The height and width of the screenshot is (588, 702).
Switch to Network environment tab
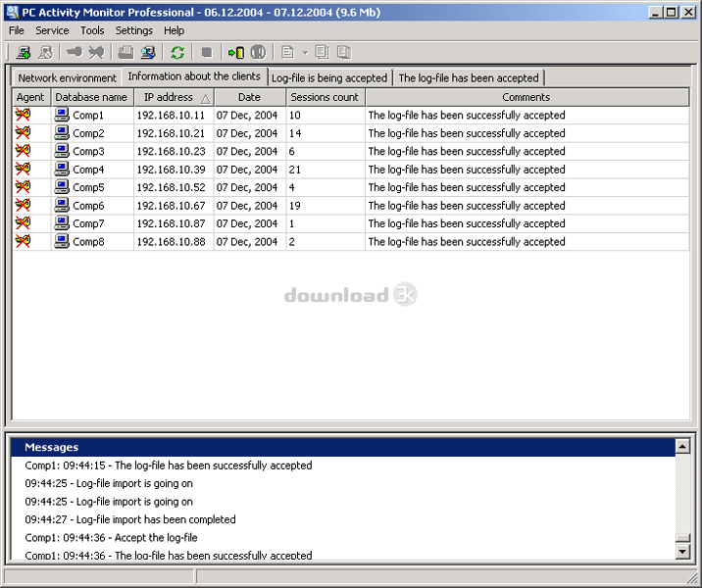tap(67, 77)
